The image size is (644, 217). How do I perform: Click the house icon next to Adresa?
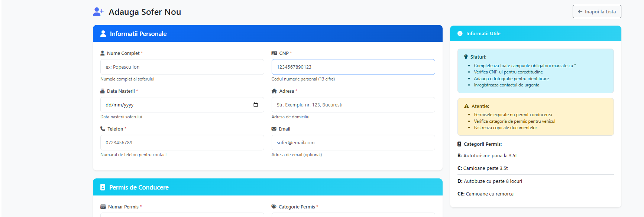click(x=274, y=91)
